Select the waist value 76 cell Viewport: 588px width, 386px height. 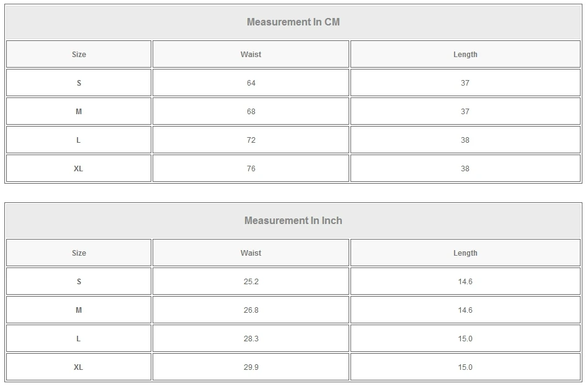coord(251,169)
